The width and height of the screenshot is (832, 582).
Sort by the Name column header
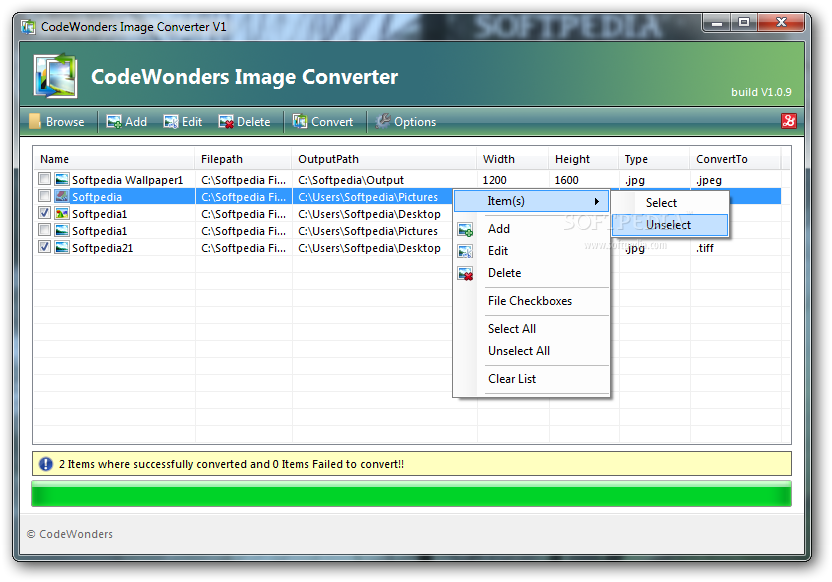point(114,159)
